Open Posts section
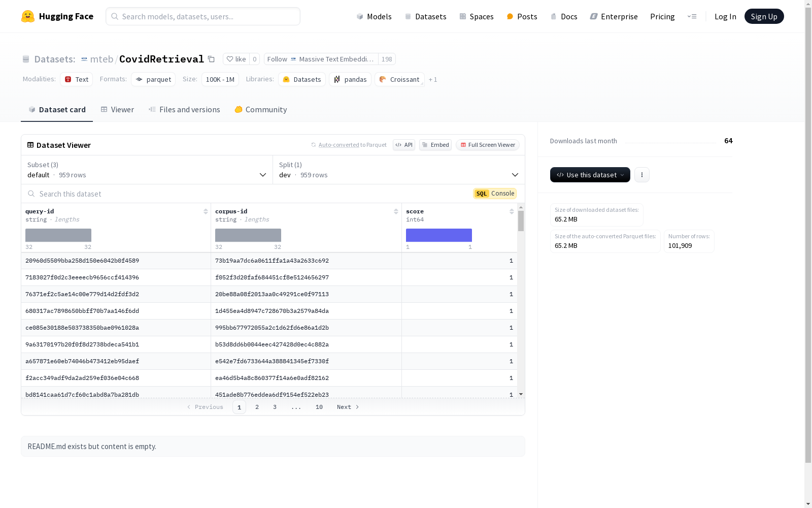812x508 pixels. [x=522, y=16]
